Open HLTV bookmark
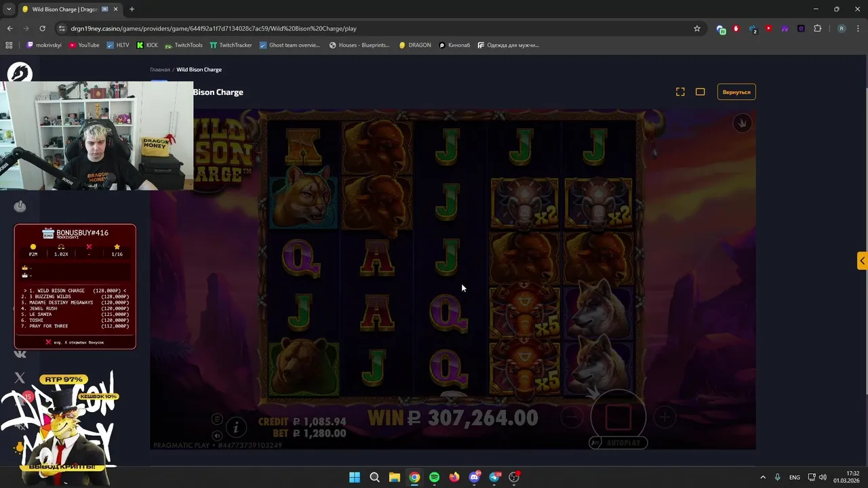 point(117,45)
